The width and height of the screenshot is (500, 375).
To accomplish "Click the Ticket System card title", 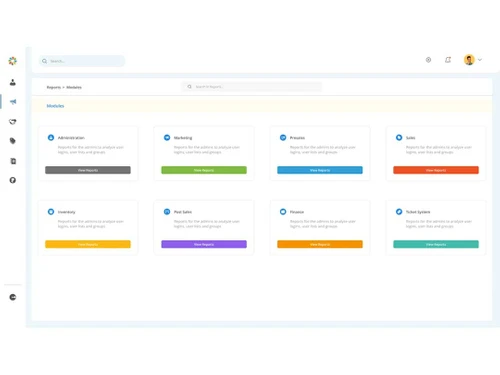I will [418, 212].
